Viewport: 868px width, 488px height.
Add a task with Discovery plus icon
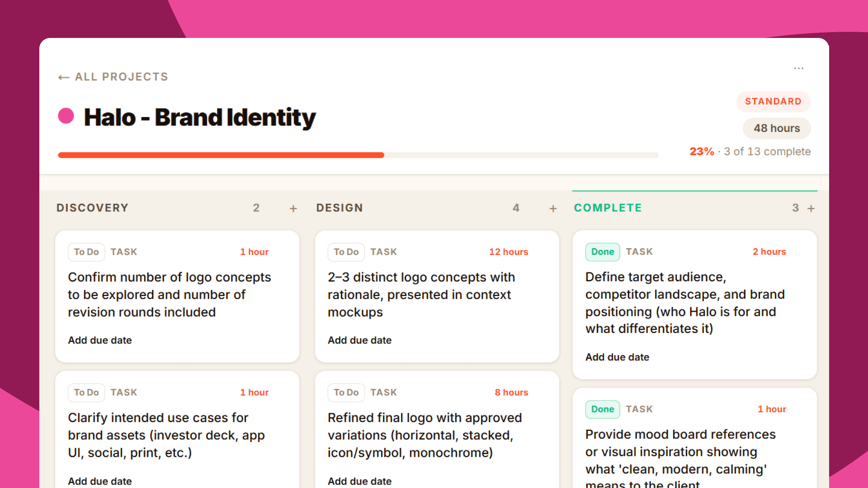(293, 208)
